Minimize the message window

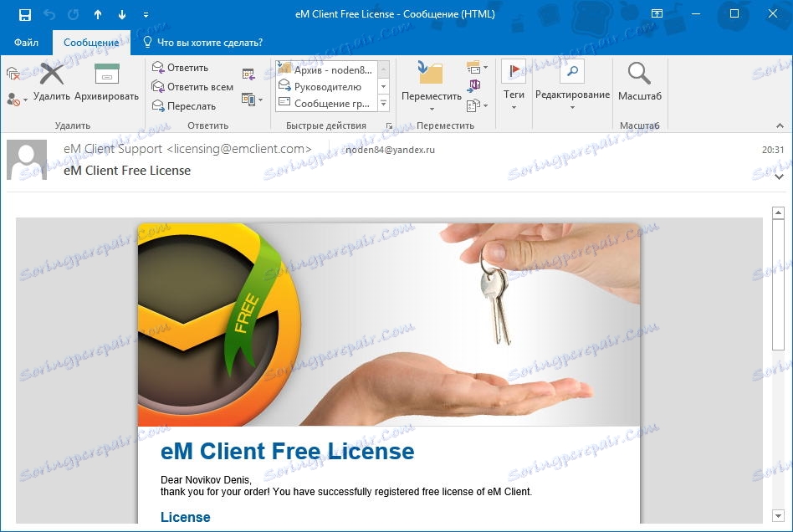(696, 14)
